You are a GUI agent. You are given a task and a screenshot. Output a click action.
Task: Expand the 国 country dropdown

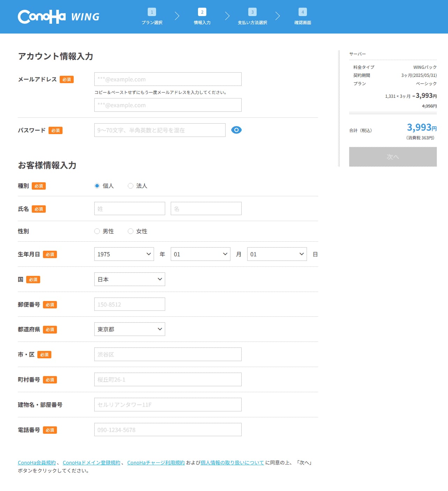pos(130,279)
